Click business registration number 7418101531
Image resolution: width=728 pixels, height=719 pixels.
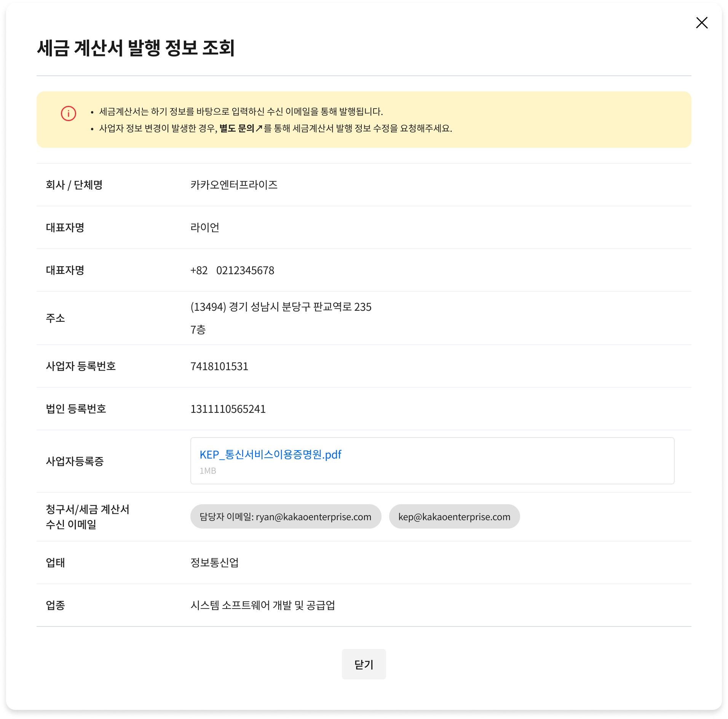pos(219,366)
